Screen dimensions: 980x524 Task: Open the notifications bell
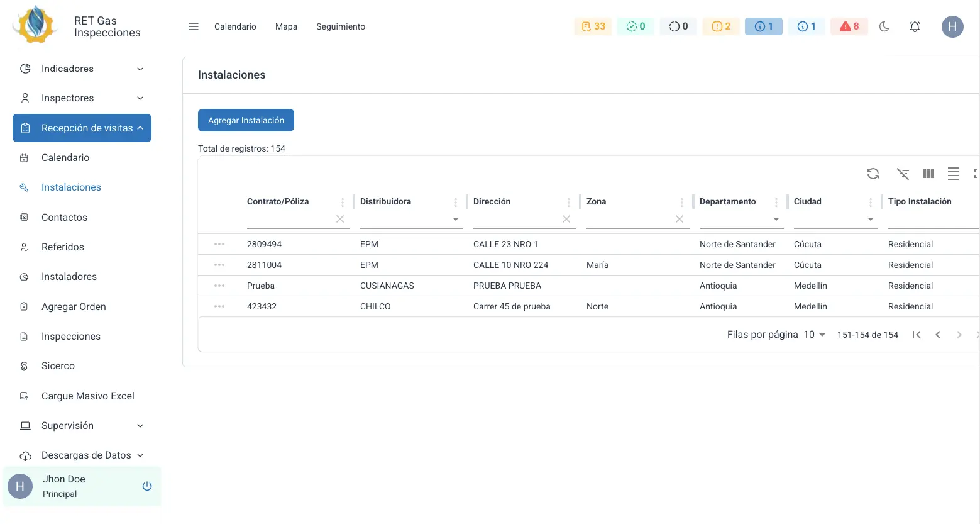click(x=915, y=26)
